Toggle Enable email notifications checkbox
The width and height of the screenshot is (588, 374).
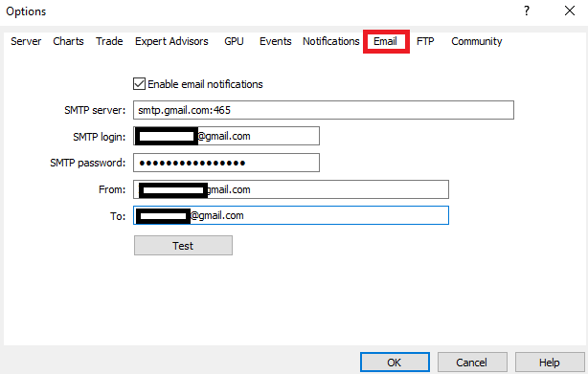coord(139,84)
